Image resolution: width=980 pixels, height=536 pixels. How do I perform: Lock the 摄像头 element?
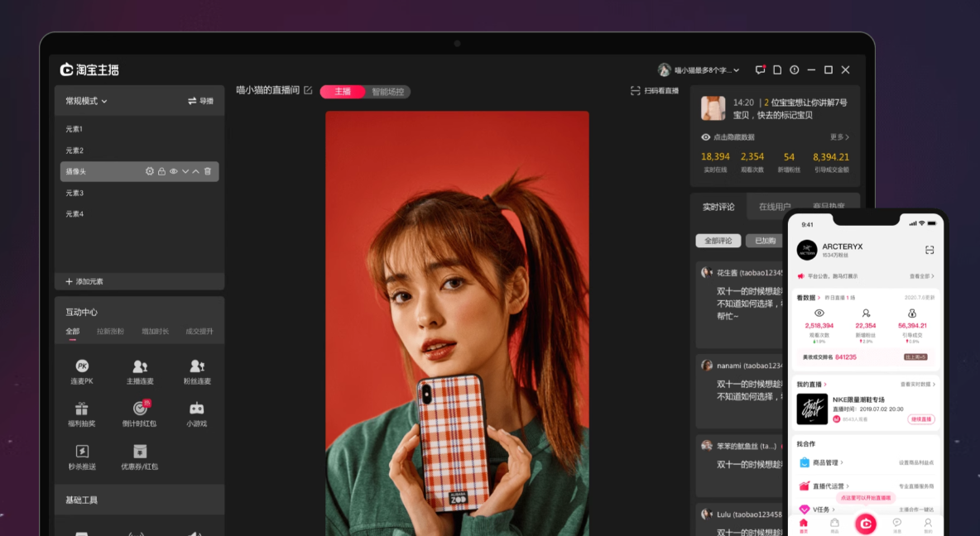tap(161, 171)
